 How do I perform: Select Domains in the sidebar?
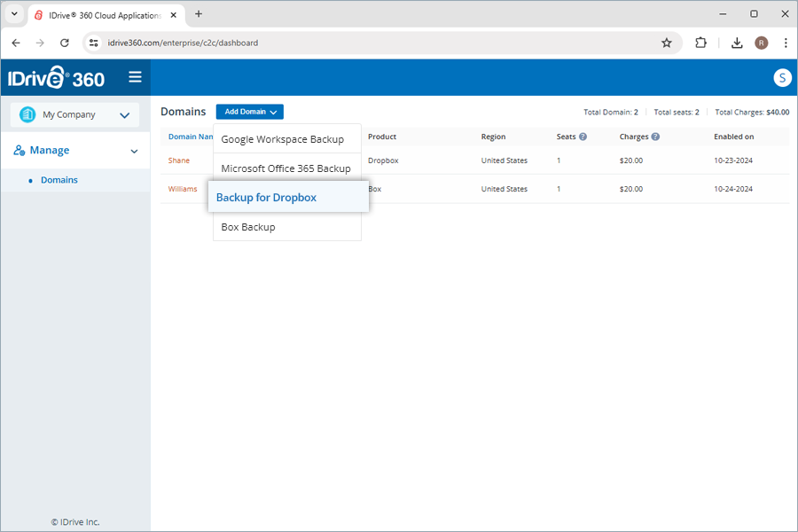tap(59, 179)
